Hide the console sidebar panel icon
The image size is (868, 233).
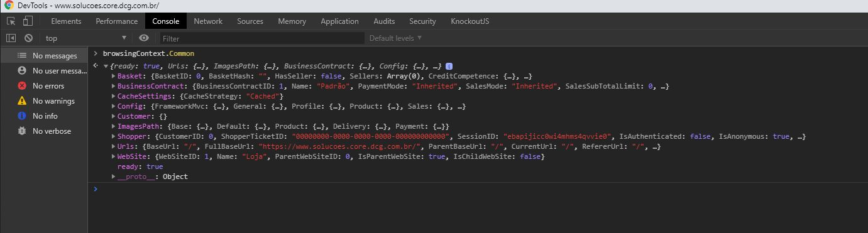point(11,38)
